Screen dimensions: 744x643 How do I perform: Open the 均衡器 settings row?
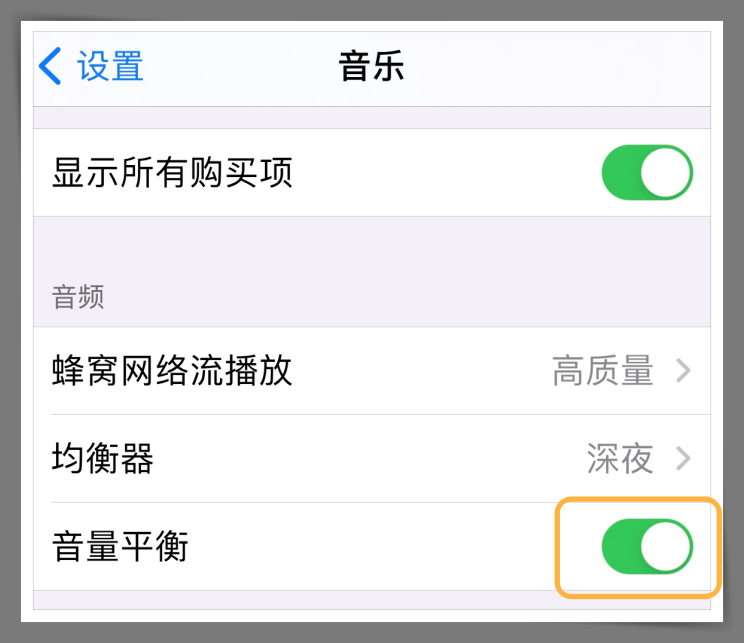point(372,458)
